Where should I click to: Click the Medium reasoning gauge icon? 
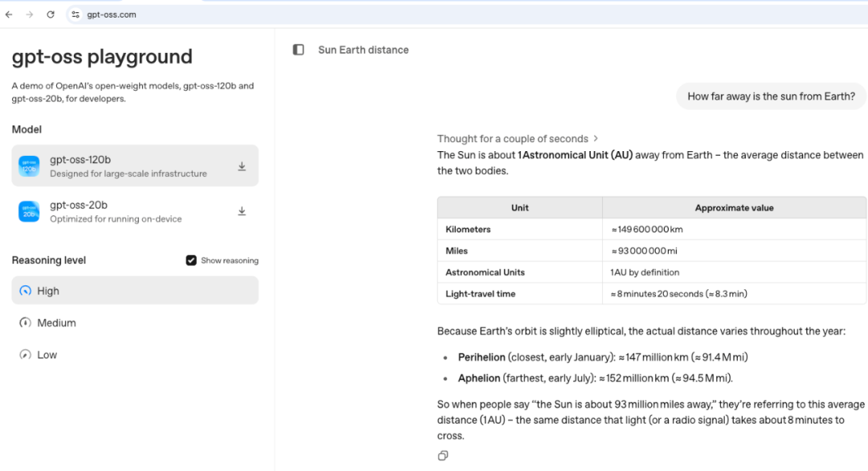26,322
